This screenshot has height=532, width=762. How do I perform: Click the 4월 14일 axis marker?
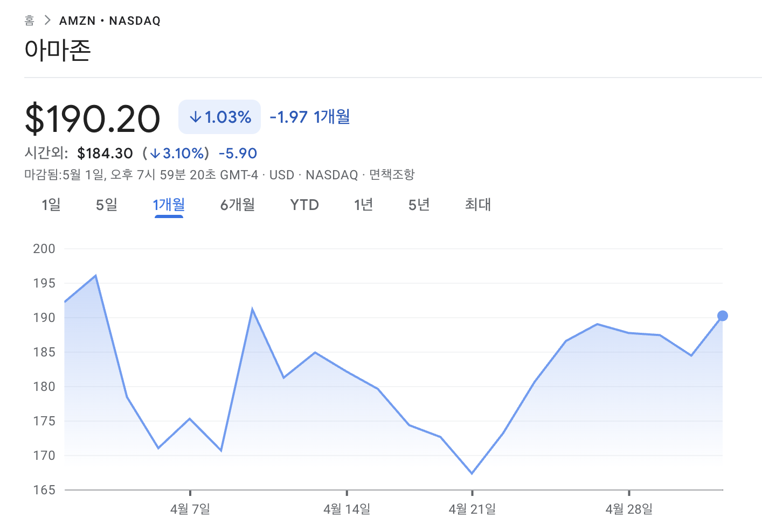[x=347, y=509]
